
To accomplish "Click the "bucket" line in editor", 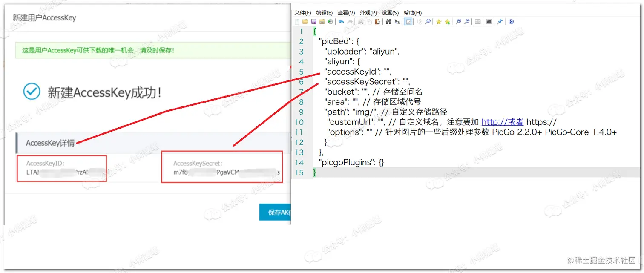I will click(373, 92).
